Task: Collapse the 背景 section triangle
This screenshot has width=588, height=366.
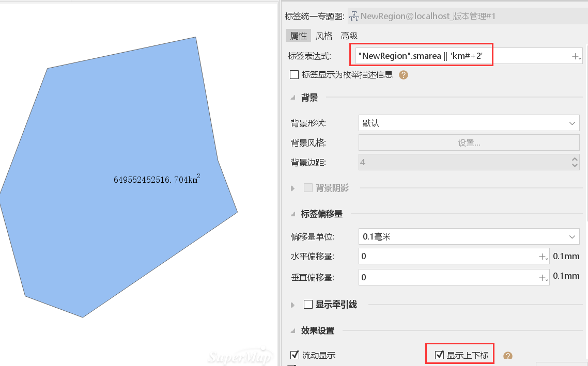Action: tap(293, 98)
